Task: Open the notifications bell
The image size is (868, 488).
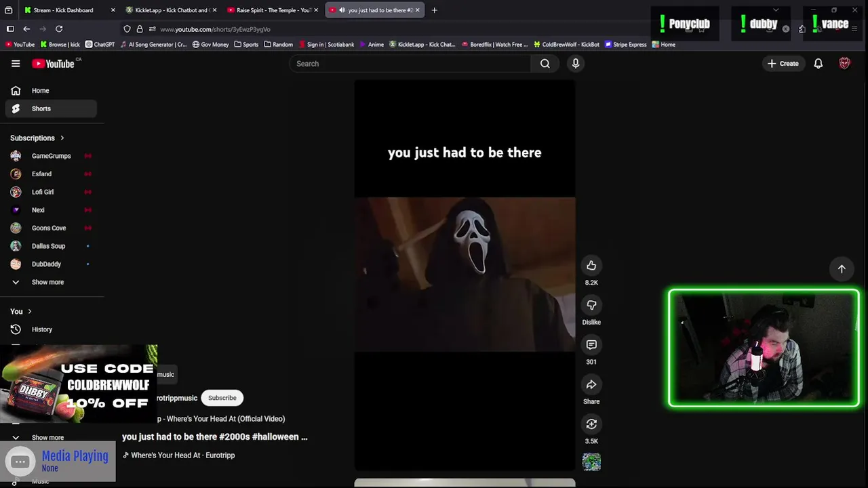Action: tap(818, 64)
